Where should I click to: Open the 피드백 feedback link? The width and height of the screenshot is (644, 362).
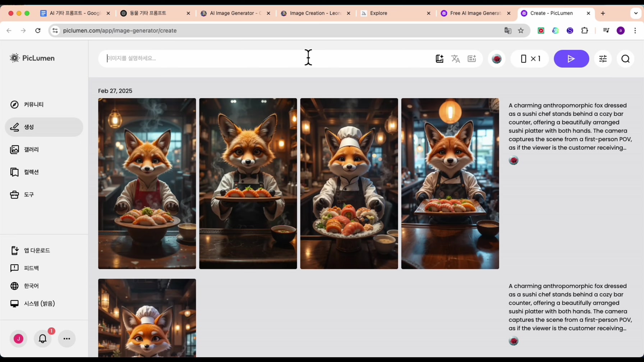tap(24, 268)
